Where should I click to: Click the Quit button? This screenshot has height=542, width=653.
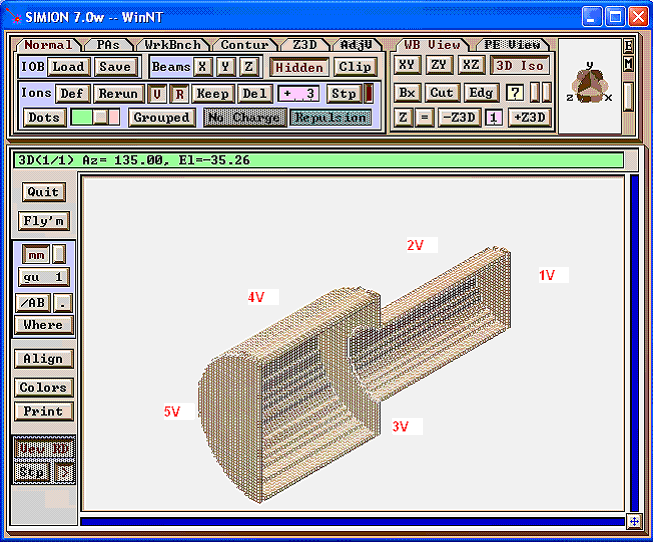pyautogui.click(x=44, y=192)
